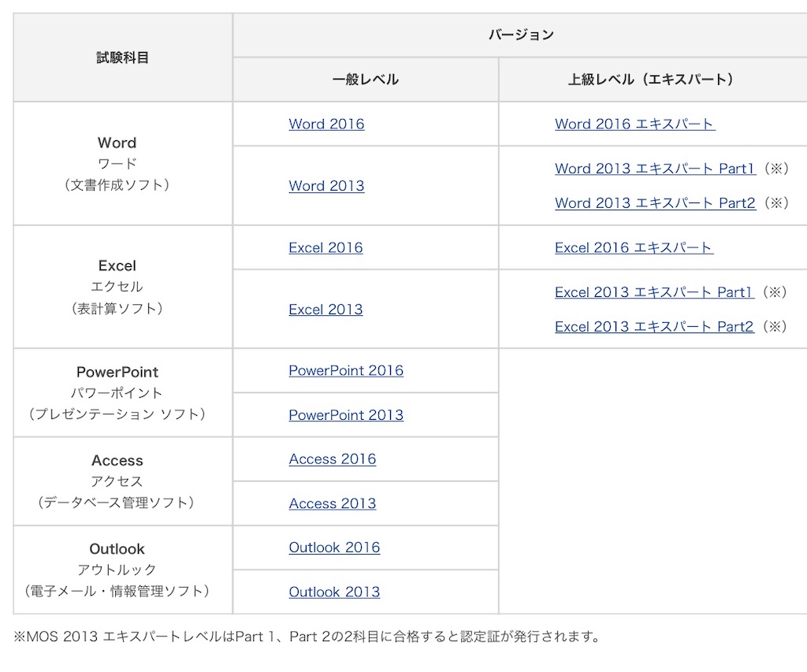Viewport: 807px width, 672px height.
Task: Click the パワーポイント katakana label
Action: 117,393
